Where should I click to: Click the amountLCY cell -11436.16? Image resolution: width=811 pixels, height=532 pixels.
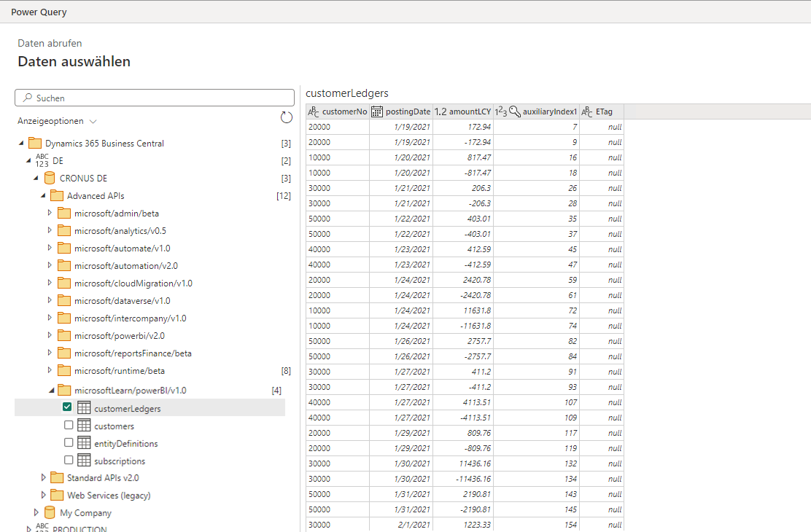point(463,479)
